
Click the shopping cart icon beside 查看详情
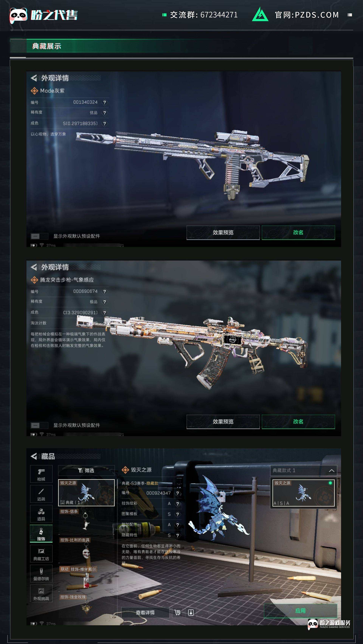pyautogui.click(x=178, y=612)
